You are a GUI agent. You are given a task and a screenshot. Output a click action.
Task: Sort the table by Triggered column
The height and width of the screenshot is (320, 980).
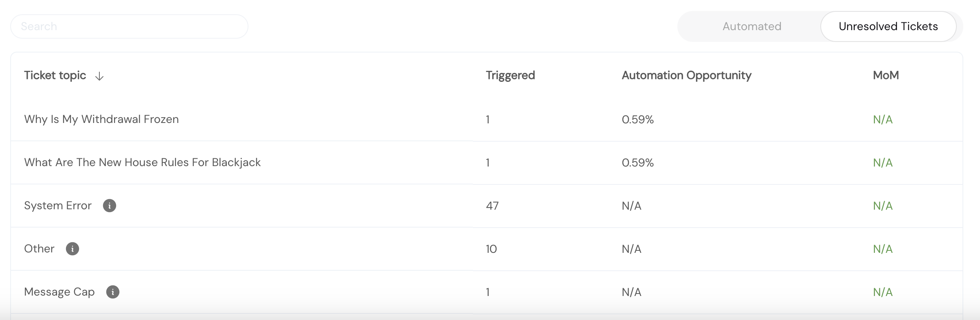[510, 75]
